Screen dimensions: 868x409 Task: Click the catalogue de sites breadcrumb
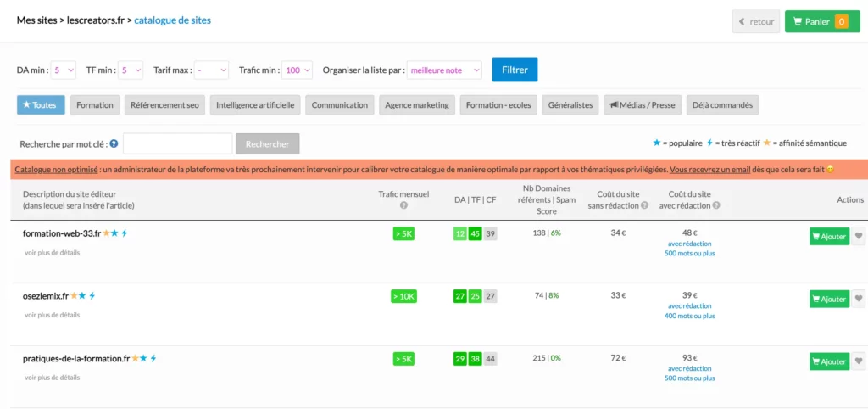(172, 20)
